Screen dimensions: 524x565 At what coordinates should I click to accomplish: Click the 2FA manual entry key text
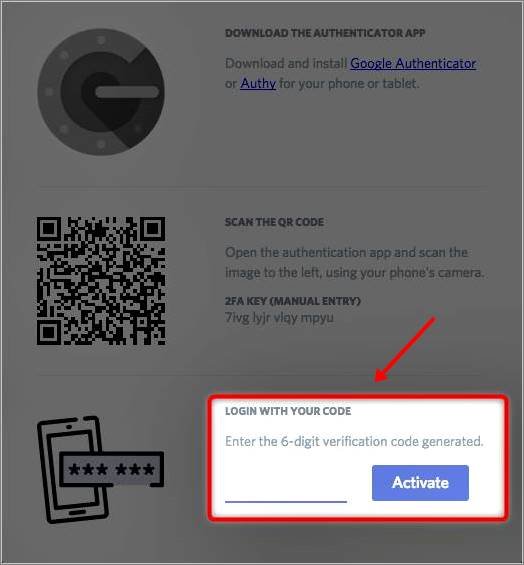coord(279,318)
